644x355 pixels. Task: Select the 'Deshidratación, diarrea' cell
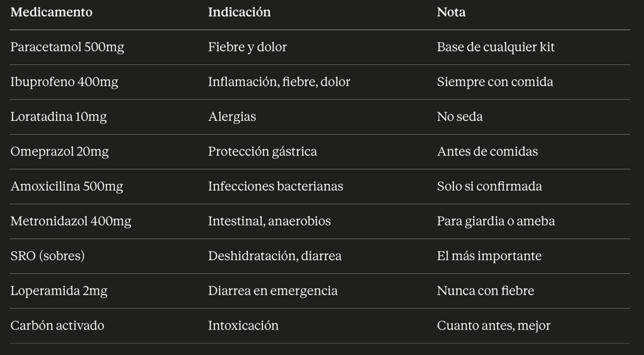click(275, 256)
